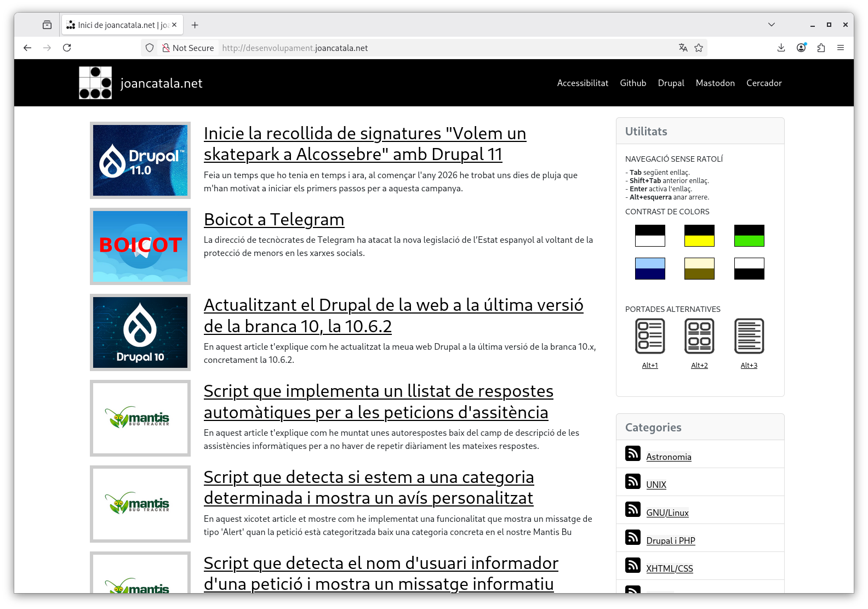Click the RSS icon next to GNU/Linux

coord(633,510)
